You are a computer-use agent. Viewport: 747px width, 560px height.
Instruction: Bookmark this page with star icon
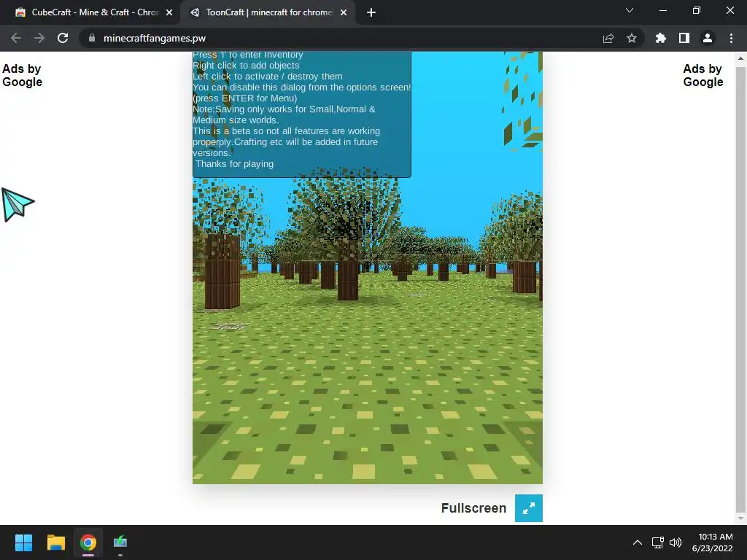click(x=632, y=38)
